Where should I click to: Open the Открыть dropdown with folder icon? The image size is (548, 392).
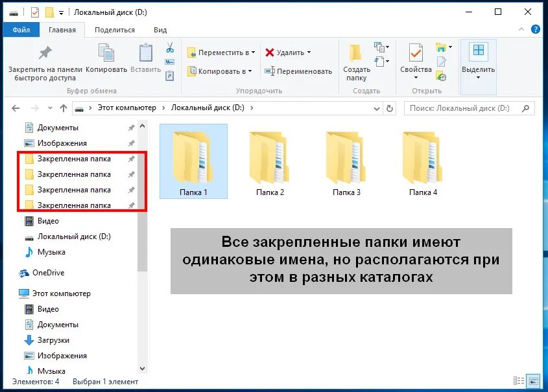tap(444, 47)
